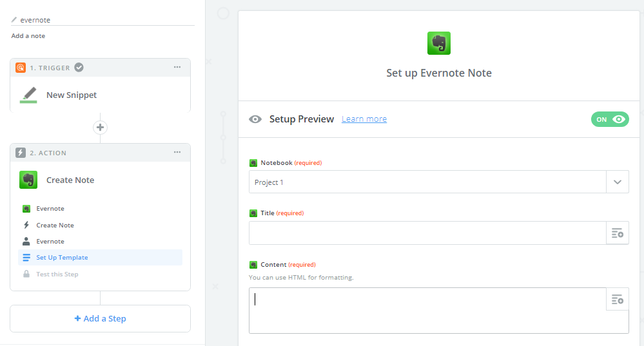Screen dimensions: 644x346
Task: Click into the Title input field
Action: click(x=427, y=233)
